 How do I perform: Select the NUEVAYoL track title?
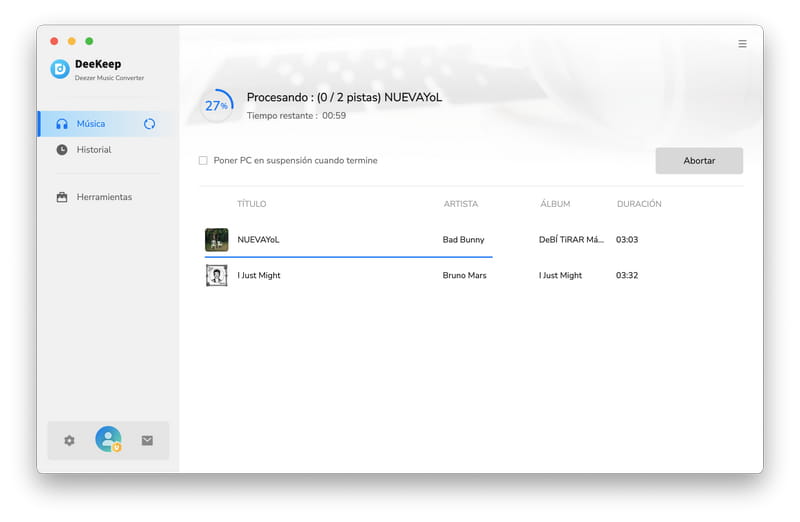tap(258, 240)
